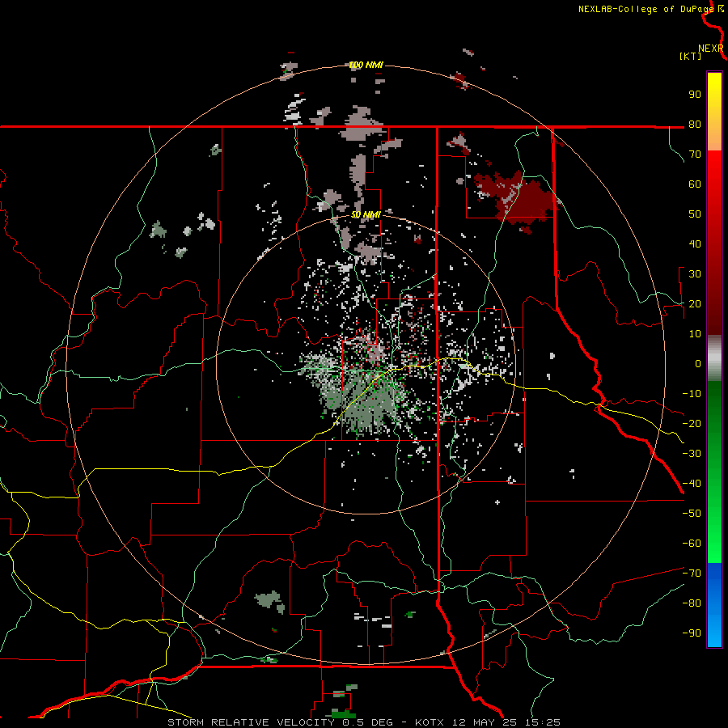The height and width of the screenshot is (728, 728).
Task: Click the 0 label on the velocity scale
Action: 698,364
